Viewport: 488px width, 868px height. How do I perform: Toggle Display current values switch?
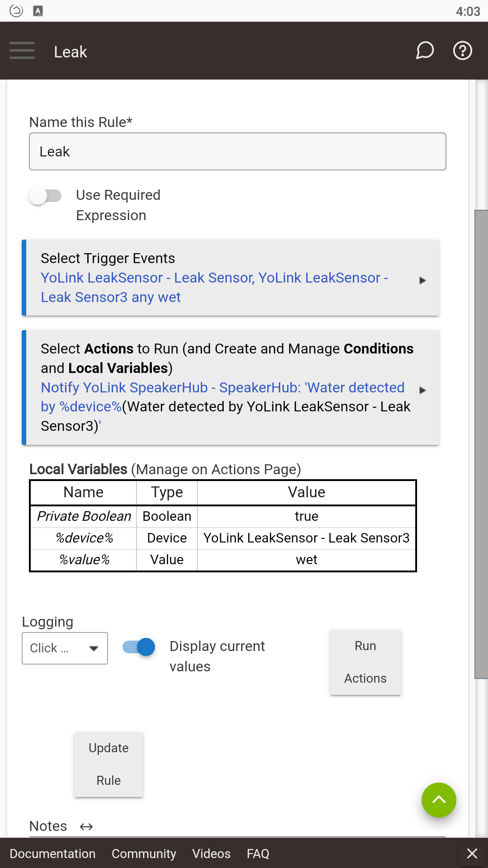click(139, 647)
